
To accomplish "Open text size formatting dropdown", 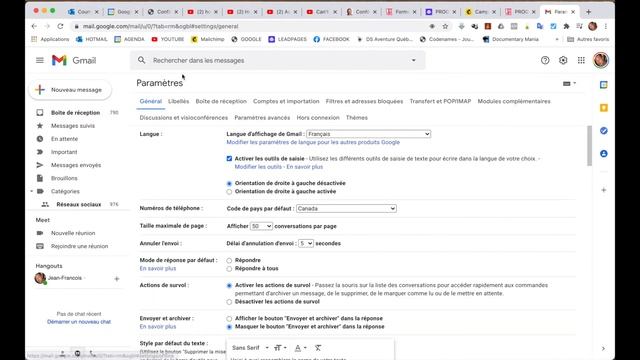I will click(x=280, y=348).
